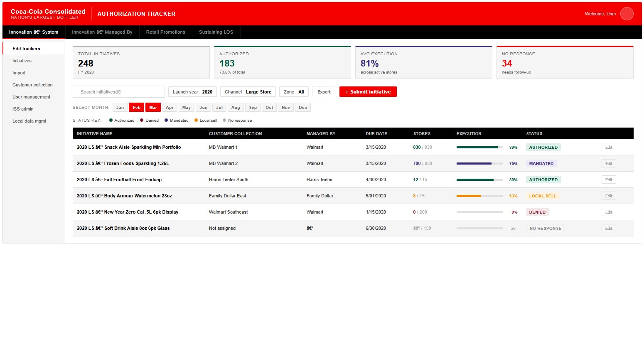Click the No Response 34 card

click(x=565, y=62)
